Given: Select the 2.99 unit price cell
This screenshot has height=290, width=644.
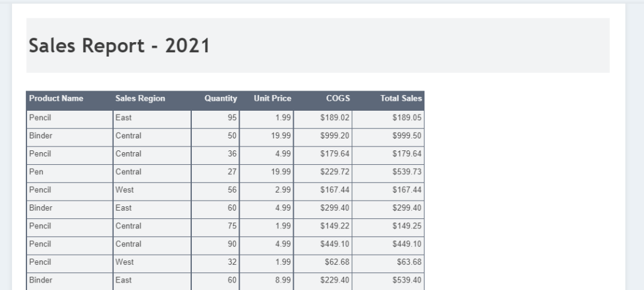Looking at the screenshot, I should pos(282,190).
